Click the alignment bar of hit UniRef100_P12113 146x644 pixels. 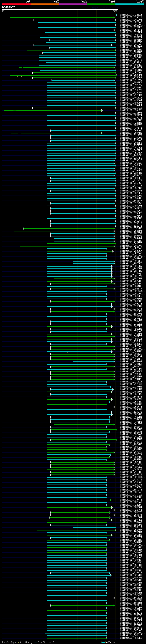(x=63, y=15)
